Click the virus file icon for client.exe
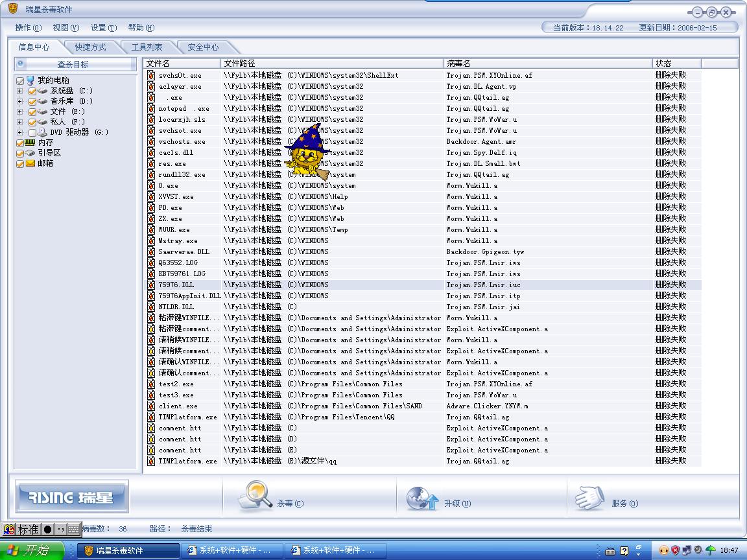747x560 pixels. tap(151, 406)
